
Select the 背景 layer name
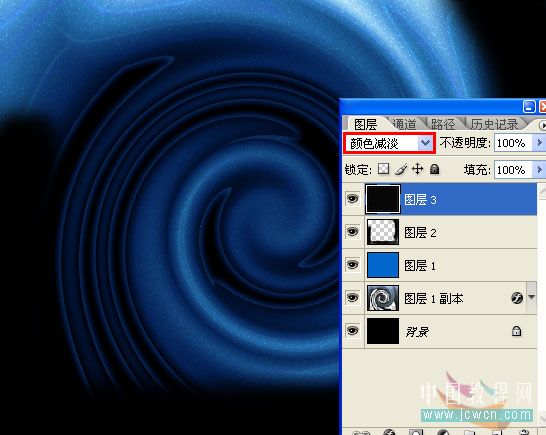coord(417,332)
